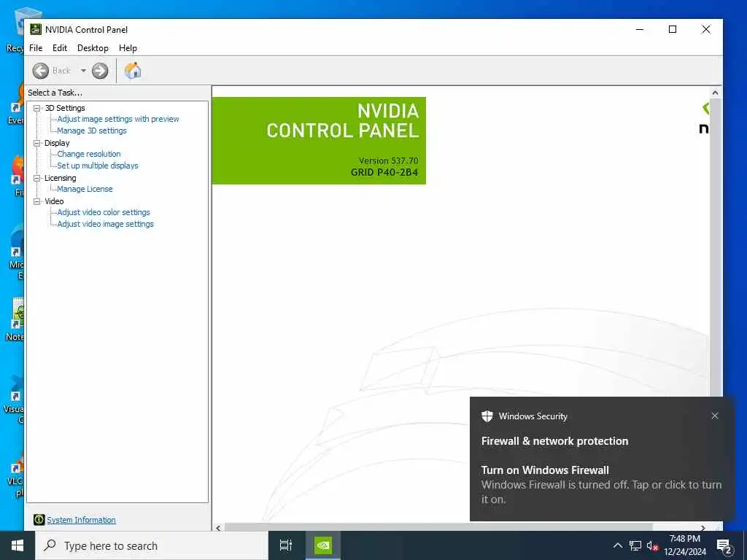Click the horizontal scrollbar left arrow

click(218, 528)
